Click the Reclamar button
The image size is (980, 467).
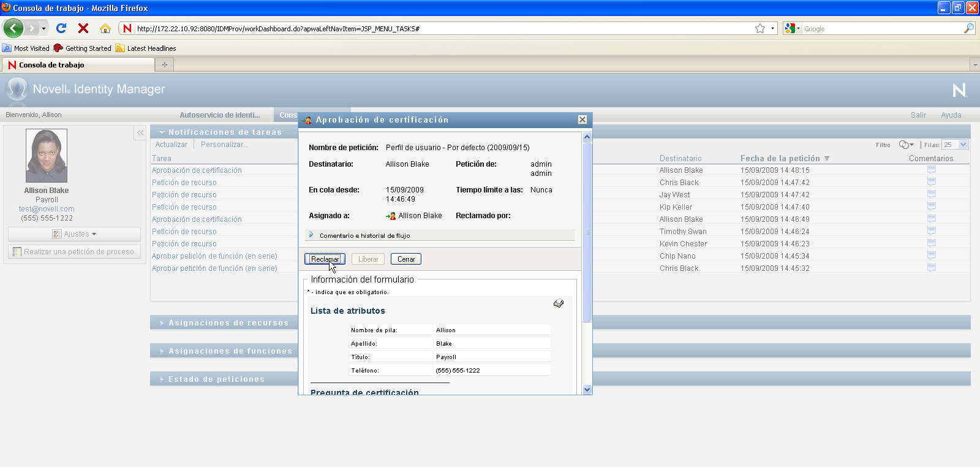pos(325,259)
